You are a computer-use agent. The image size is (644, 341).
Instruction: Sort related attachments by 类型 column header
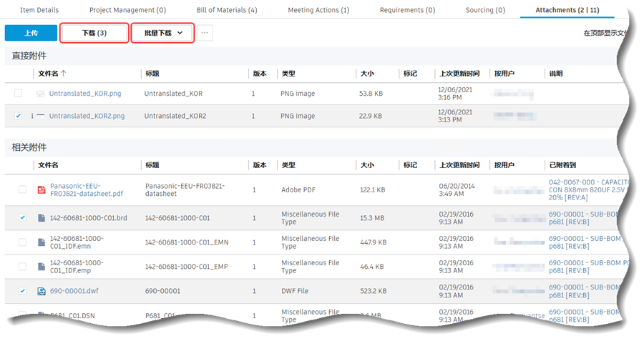[x=288, y=165]
